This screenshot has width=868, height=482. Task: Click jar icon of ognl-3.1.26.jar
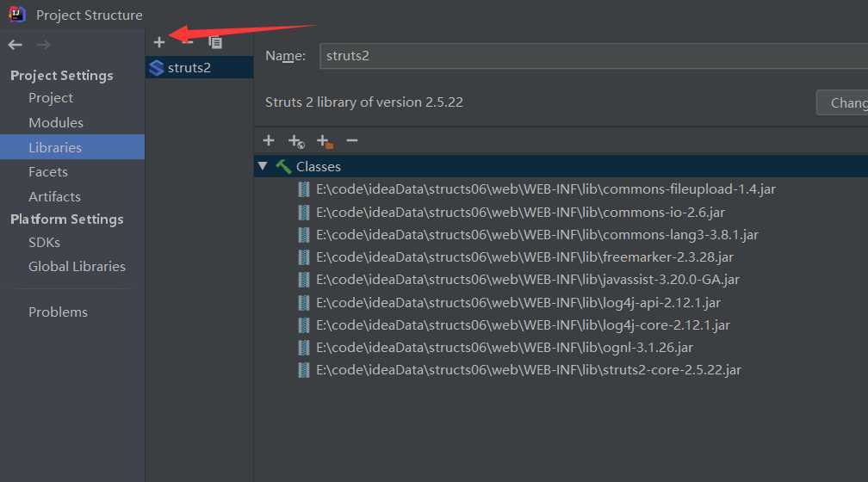tap(303, 348)
